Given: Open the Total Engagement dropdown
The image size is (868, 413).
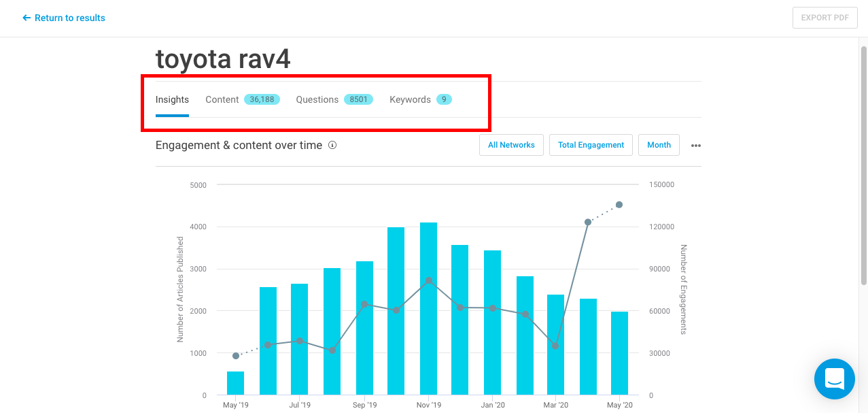Looking at the screenshot, I should pyautogui.click(x=591, y=145).
